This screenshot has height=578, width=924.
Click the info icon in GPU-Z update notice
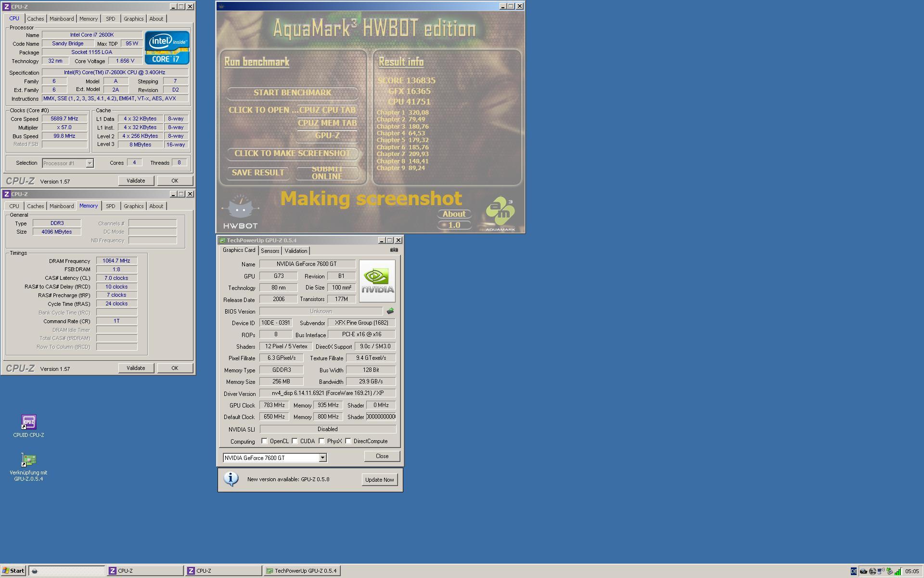point(231,479)
